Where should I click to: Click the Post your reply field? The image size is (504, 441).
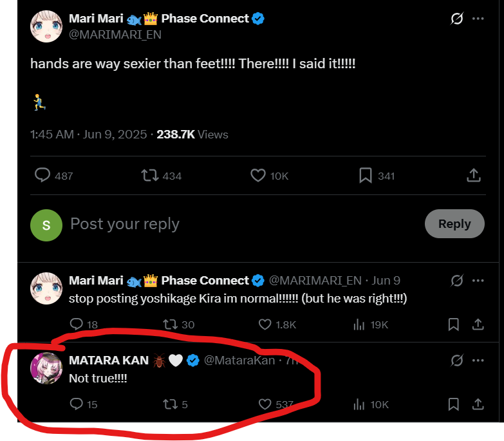(x=238, y=224)
